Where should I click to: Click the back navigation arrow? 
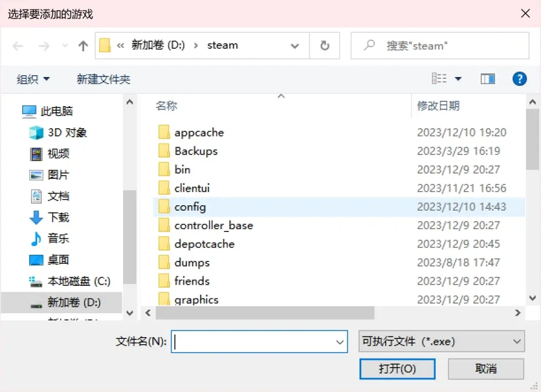click(18, 46)
